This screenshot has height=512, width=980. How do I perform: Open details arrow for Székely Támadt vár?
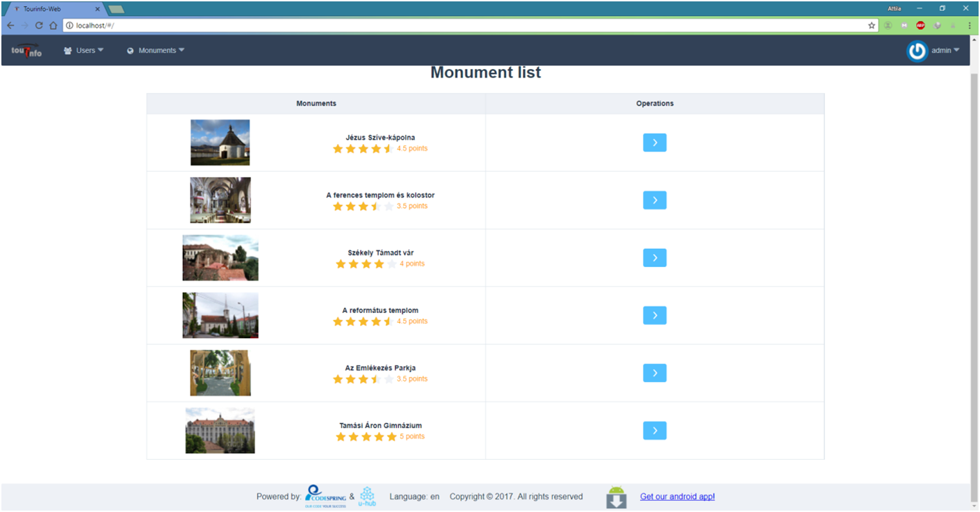[654, 258]
